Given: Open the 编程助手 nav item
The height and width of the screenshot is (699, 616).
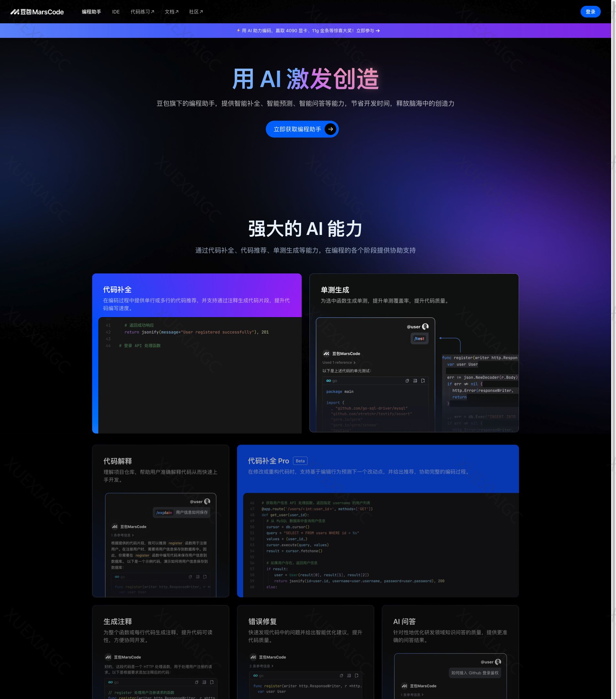Looking at the screenshot, I should click(x=91, y=12).
